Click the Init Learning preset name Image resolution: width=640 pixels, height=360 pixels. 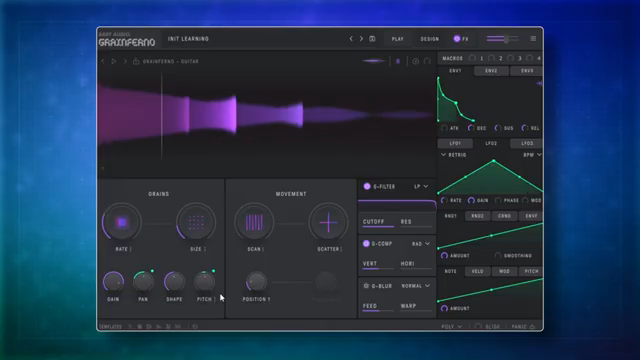pyautogui.click(x=188, y=39)
